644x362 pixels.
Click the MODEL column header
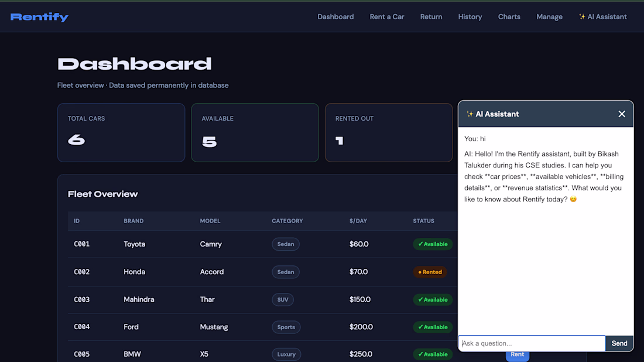click(x=210, y=221)
